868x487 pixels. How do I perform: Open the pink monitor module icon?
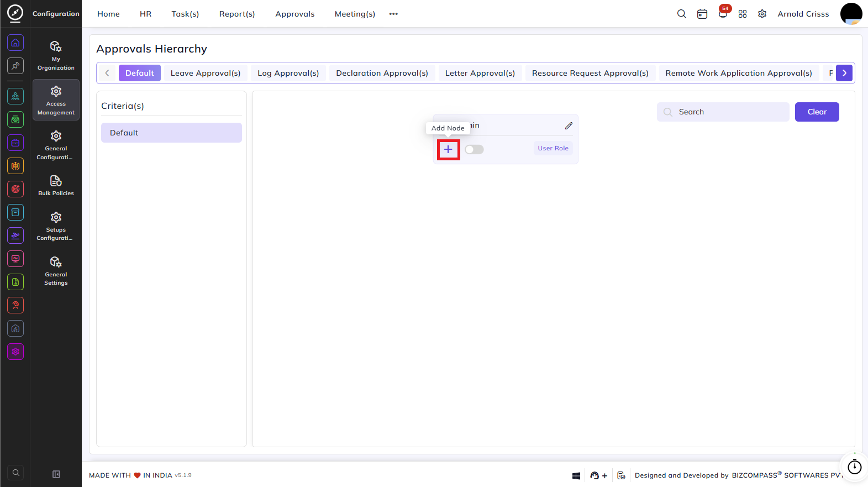pyautogui.click(x=15, y=259)
